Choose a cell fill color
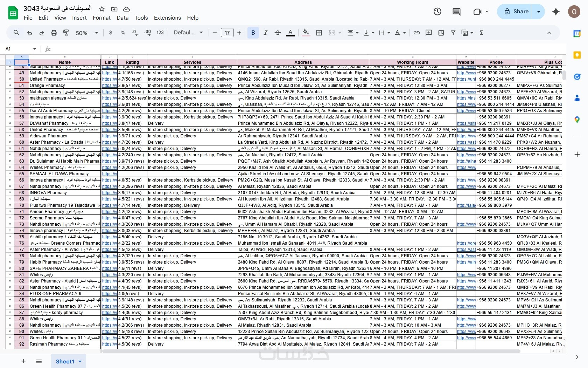Screen dimensions: 588x368 [x=306, y=33]
